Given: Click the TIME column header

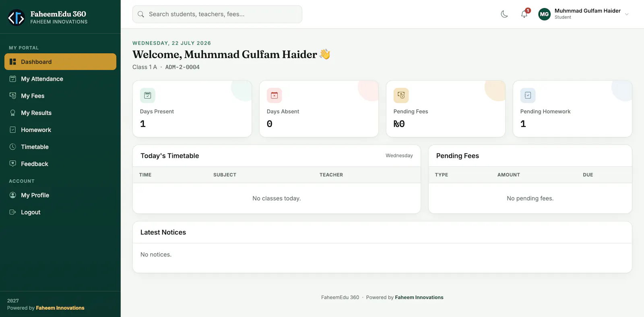Looking at the screenshot, I should click(145, 175).
